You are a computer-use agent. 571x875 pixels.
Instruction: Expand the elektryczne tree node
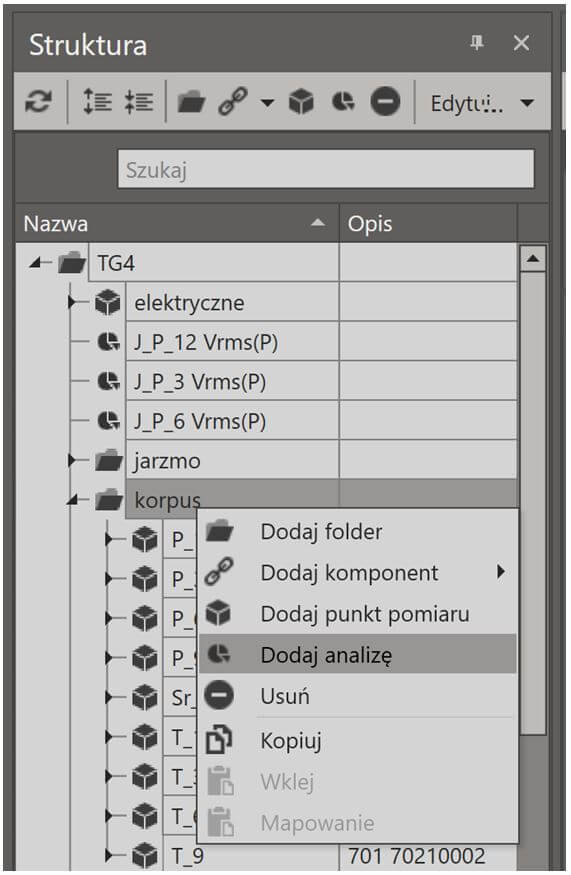click(x=71, y=302)
